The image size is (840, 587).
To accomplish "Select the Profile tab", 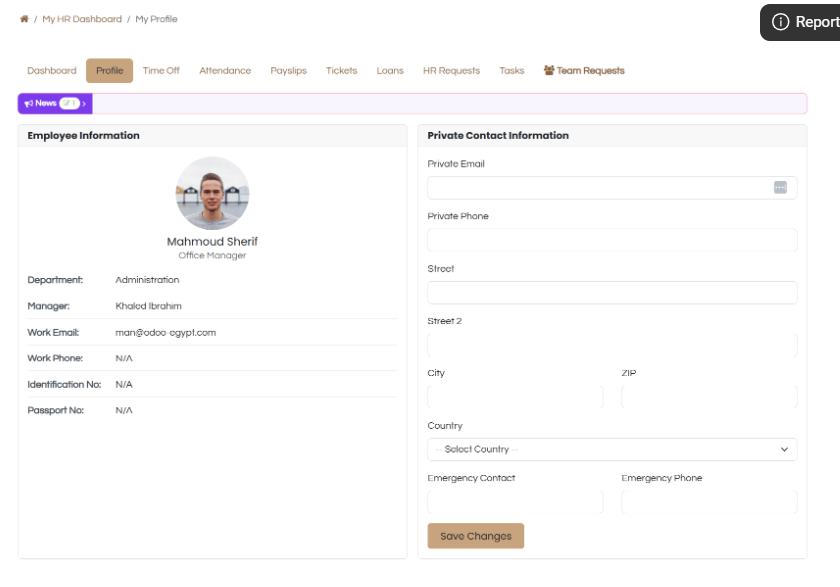I will coord(109,71).
